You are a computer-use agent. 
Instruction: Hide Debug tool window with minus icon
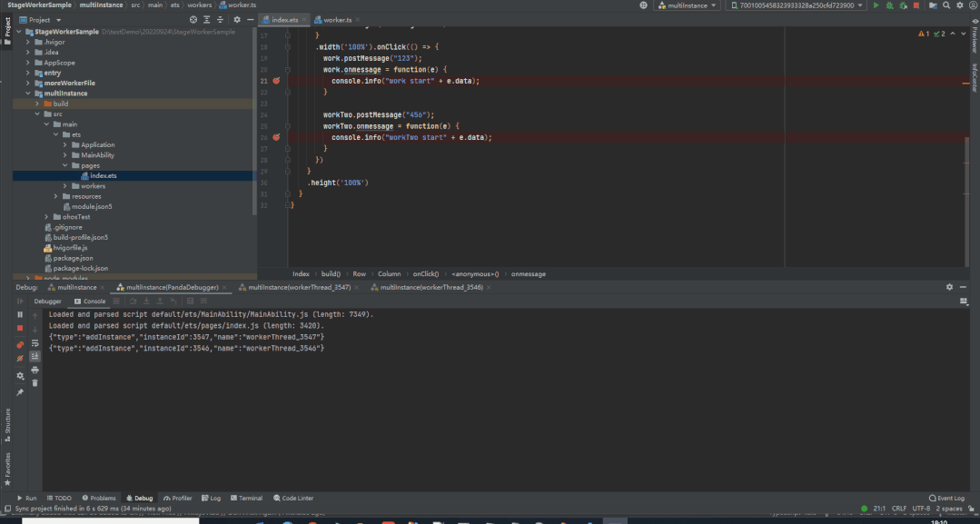pos(963,287)
